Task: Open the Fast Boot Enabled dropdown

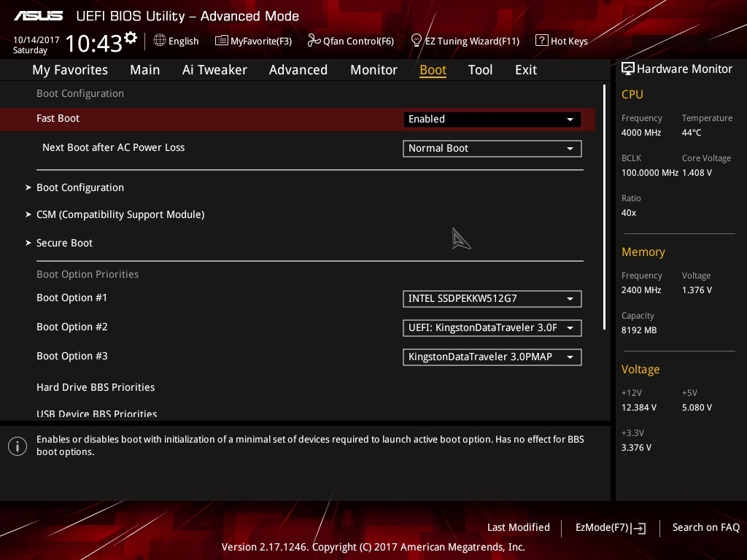Action: coord(492,119)
